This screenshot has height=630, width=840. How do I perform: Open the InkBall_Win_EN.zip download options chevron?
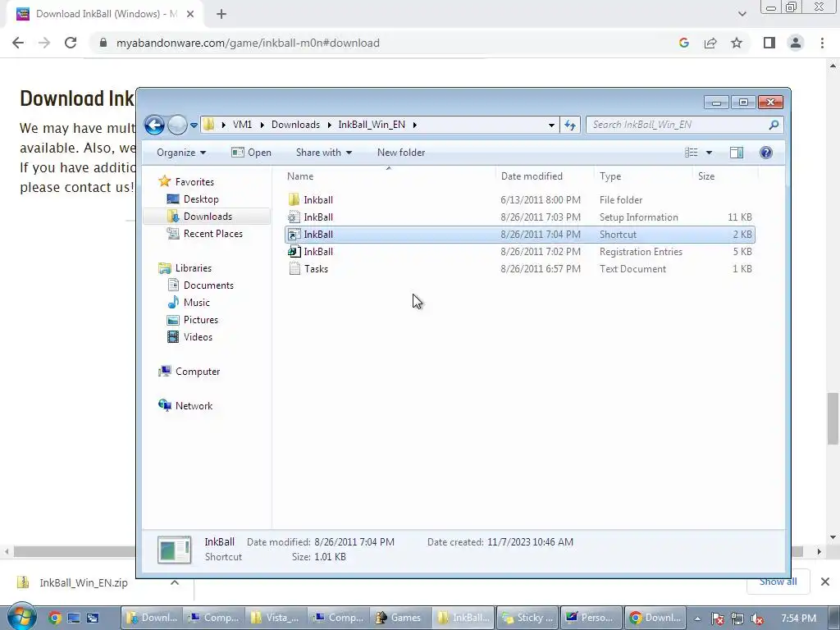click(x=175, y=582)
